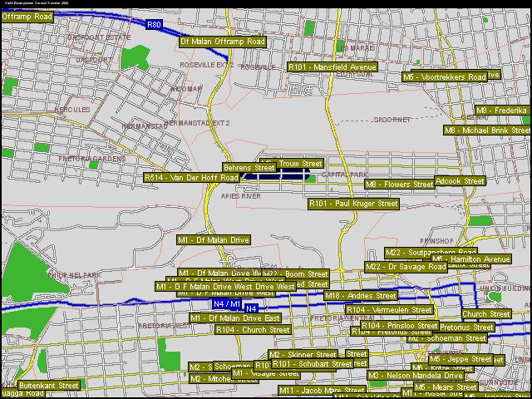Click the CAPITAL PARK suburb name
The image size is (532, 399).
click(344, 175)
